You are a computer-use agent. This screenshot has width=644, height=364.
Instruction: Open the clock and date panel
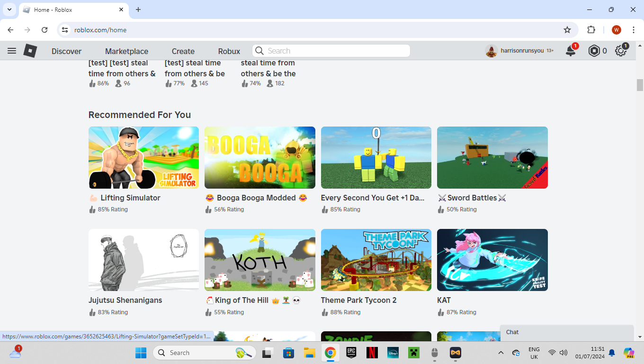[x=590, y=353]
